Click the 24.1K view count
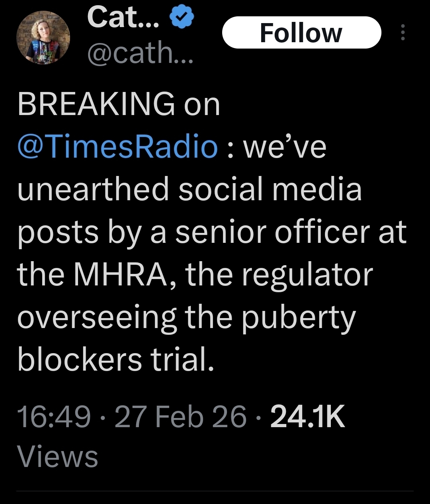This screenshot has height=504, width=430. (x=307, y=416)
